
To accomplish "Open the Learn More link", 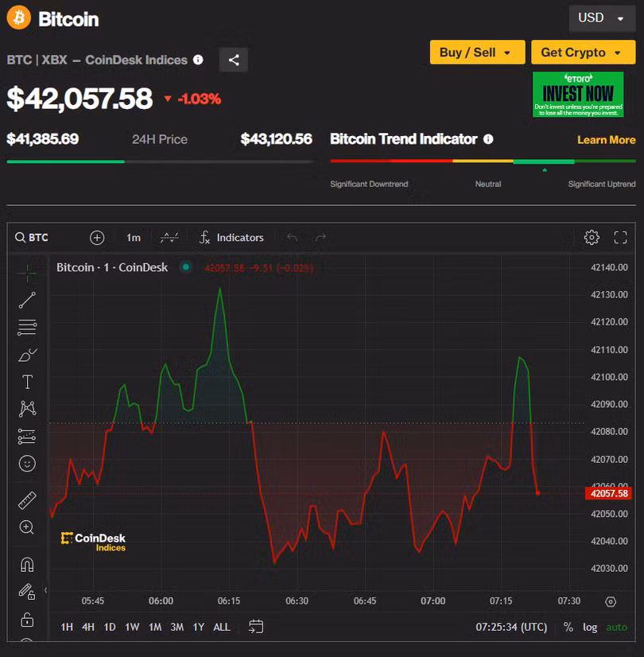I will coord(606,140).
